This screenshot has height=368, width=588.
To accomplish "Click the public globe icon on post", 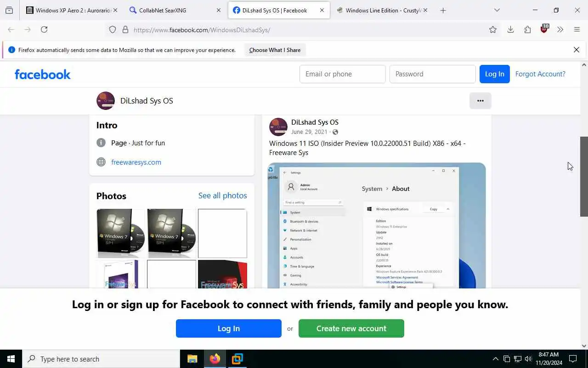I will [x=335, y=132].
